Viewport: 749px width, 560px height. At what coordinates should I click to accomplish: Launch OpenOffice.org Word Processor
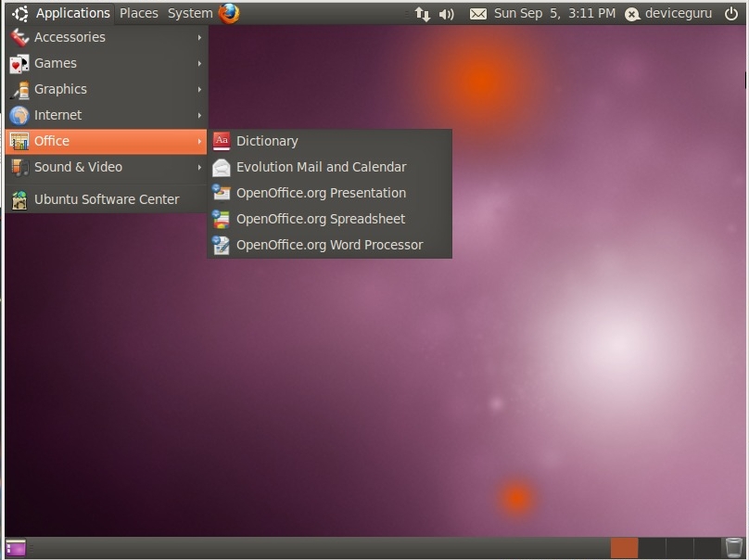click(330, 245)
